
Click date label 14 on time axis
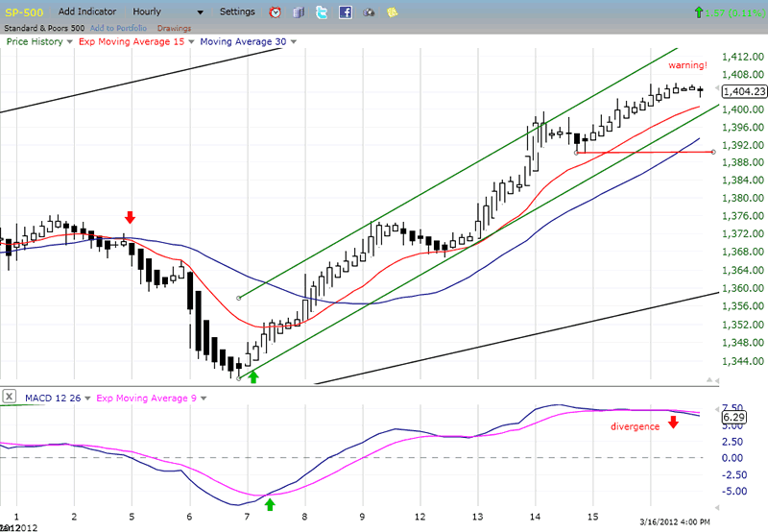coord(535,517)
